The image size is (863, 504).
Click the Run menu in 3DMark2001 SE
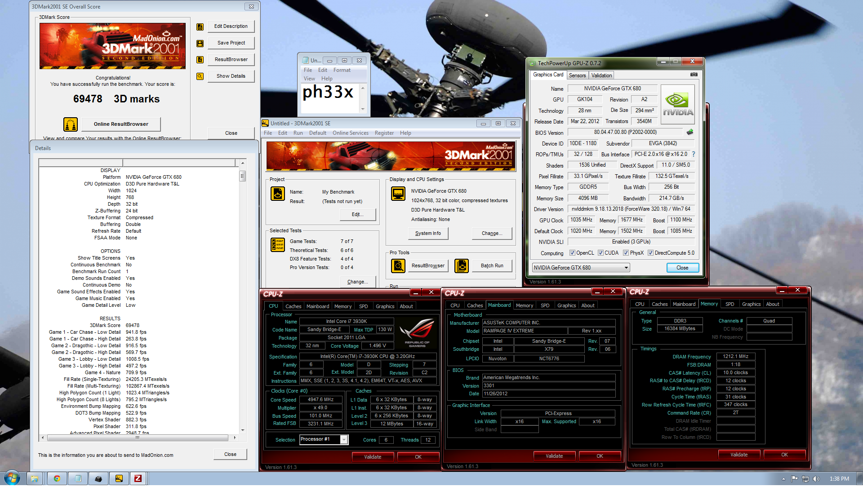pyautogui.click(x=298, y=133)
